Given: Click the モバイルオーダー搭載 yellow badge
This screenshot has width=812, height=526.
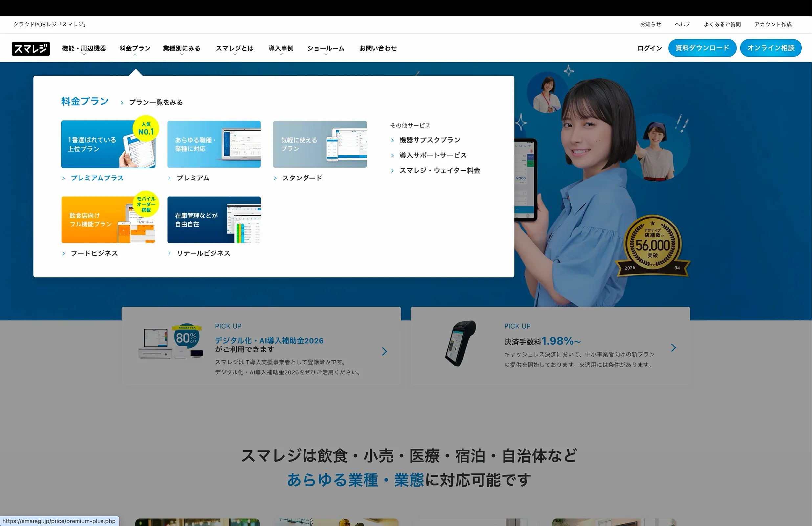Looking at the screenshot, I should pos(146,204).
